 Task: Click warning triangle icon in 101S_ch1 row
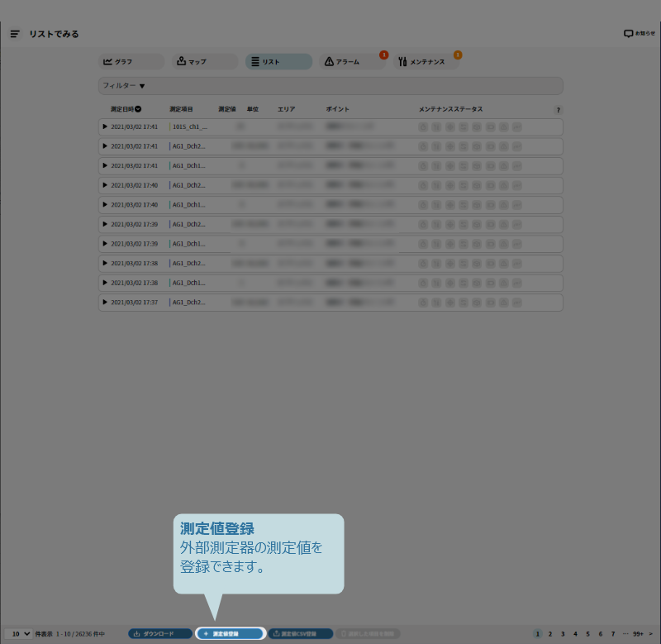coord(504,127)
